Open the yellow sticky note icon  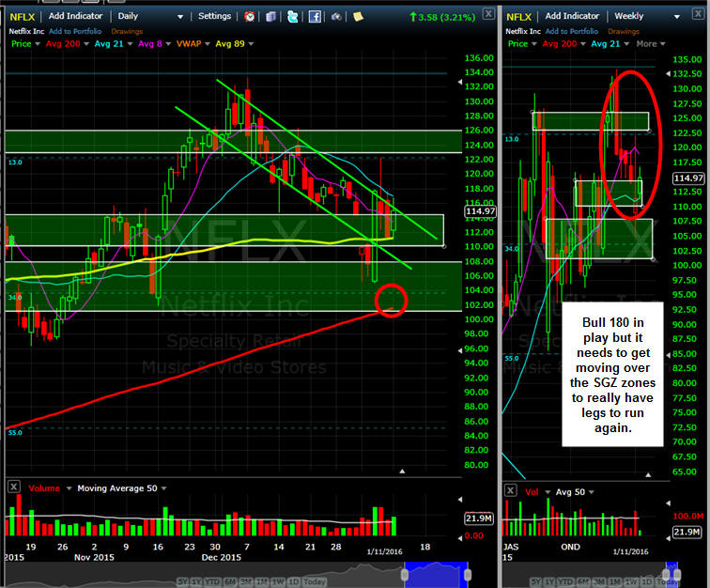[x=359, y=16]
